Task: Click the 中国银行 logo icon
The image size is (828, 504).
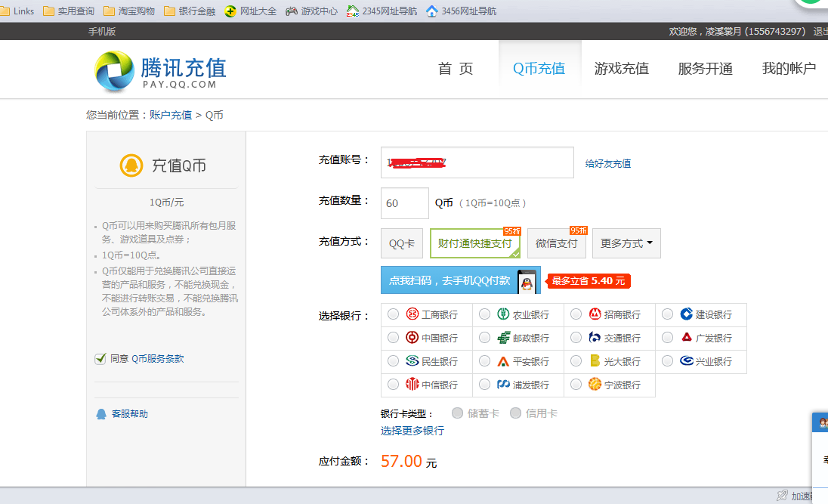Action: click(412, 337)
